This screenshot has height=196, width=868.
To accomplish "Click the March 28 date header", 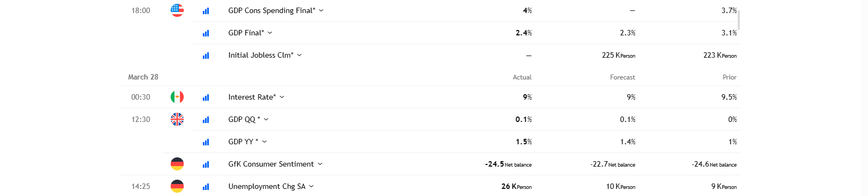I will (143, 77).
